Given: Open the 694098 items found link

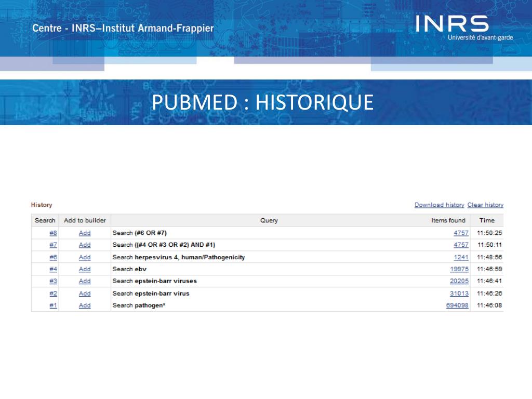Looking at the screenshot, I should tap(457, 305).
